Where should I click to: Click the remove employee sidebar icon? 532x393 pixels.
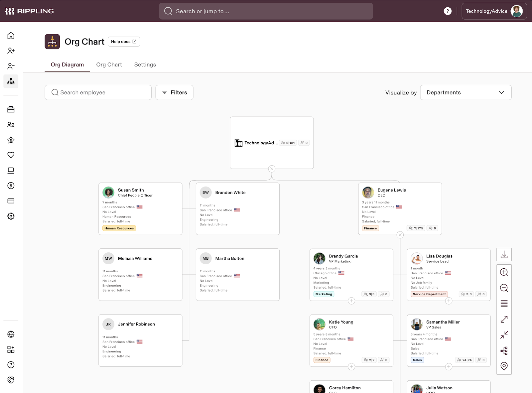tap(11, 66)
